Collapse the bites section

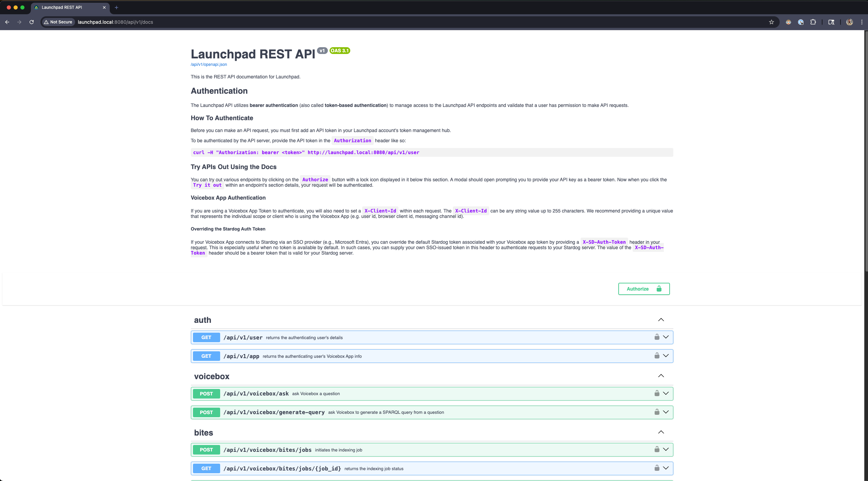pyautogui.click(x=661, y=432)
